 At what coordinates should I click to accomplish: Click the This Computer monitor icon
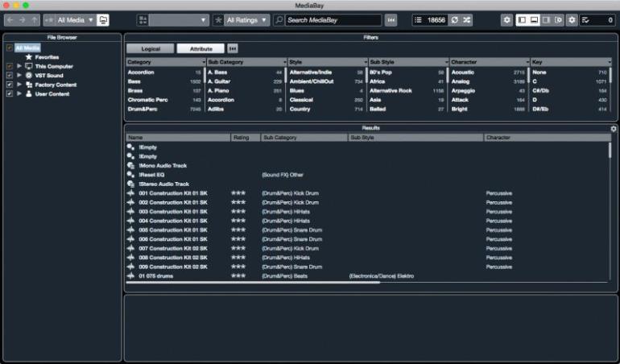pos(28,66)
